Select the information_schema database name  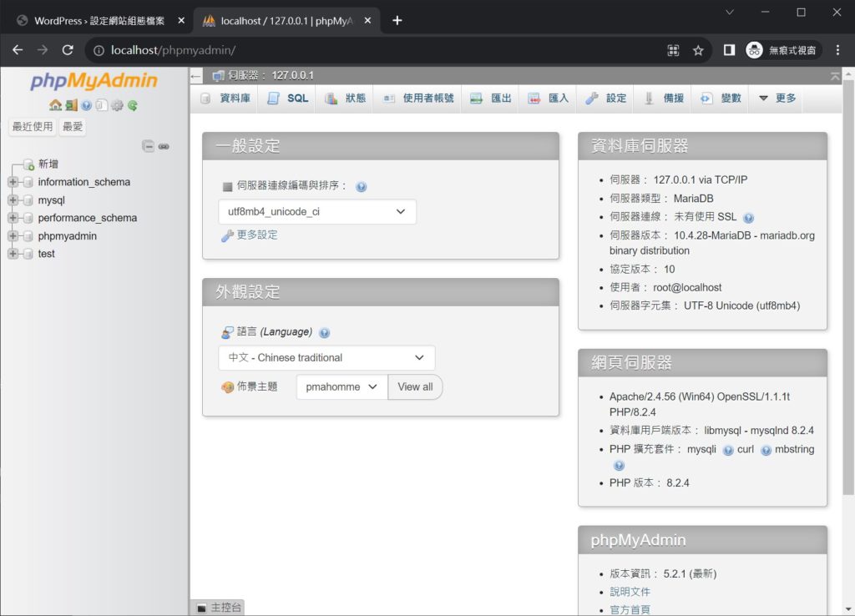click(84, 182)
